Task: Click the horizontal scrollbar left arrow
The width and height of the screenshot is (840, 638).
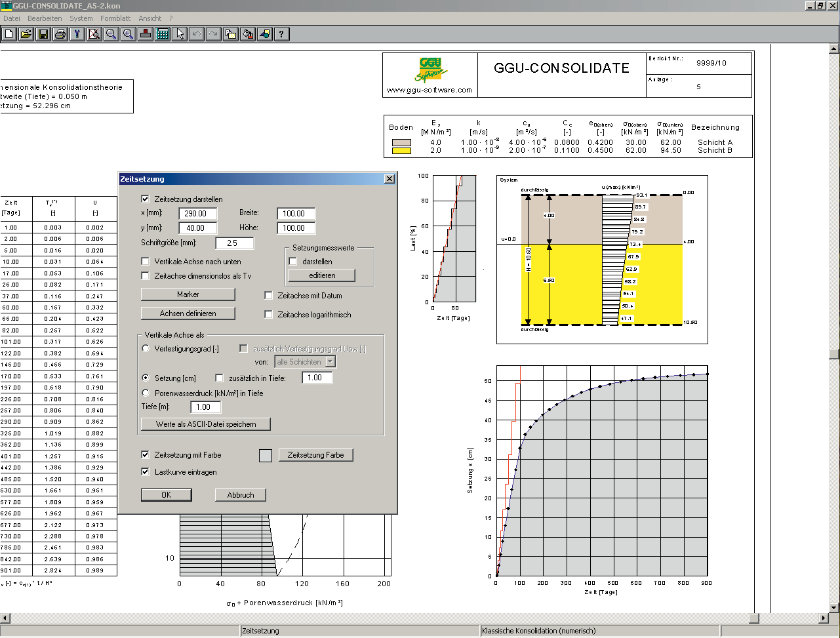Action: 5,618
